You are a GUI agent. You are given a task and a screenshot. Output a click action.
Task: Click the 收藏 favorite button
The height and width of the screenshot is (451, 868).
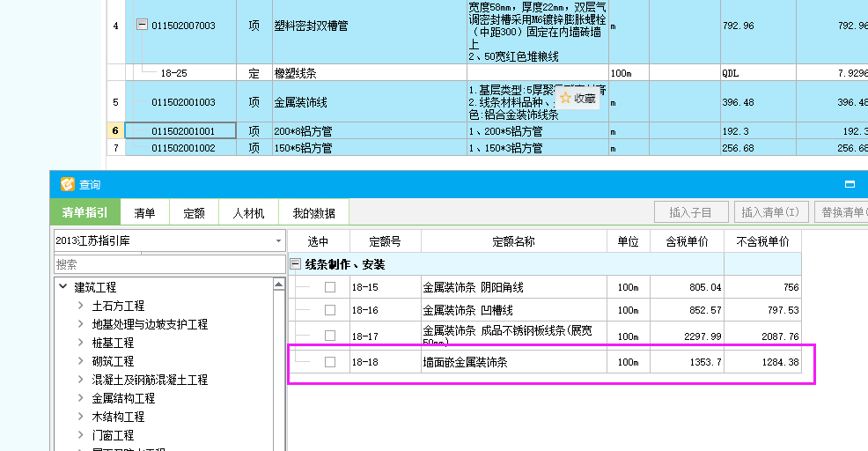pyautogui.click(x=577, y=98)
